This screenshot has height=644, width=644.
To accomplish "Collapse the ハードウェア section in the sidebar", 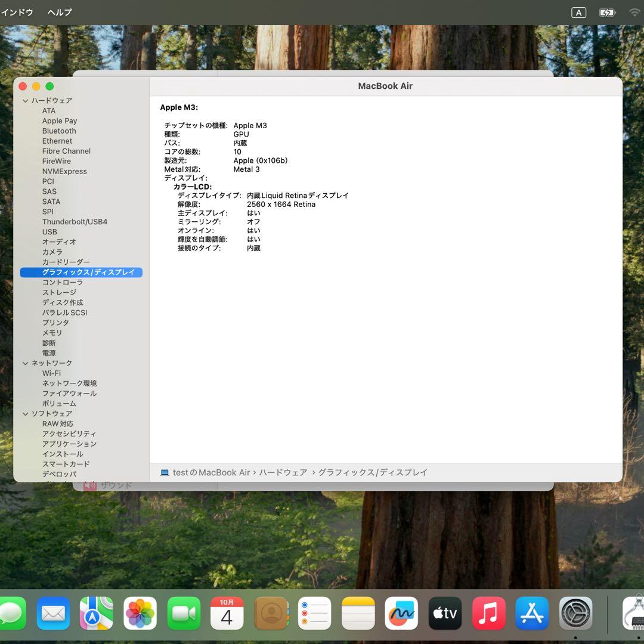I will [25, 100].
